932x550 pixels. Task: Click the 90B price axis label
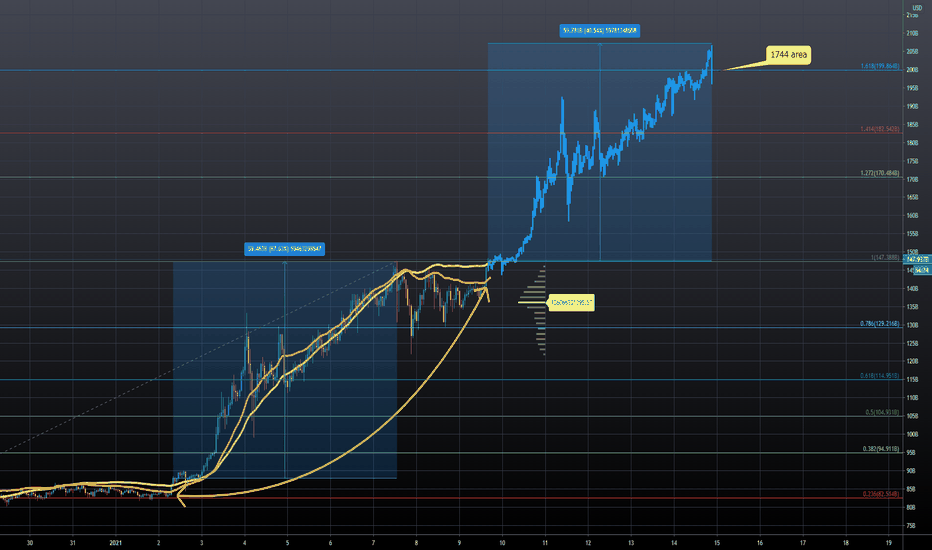click(911, 471)
